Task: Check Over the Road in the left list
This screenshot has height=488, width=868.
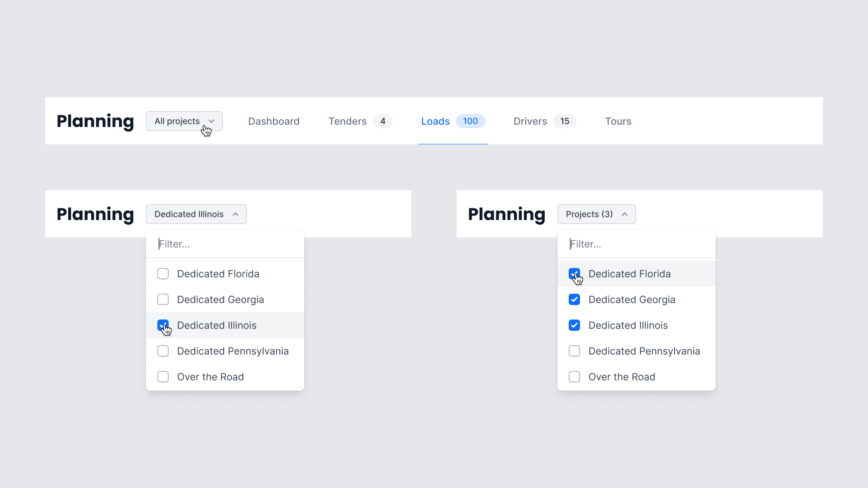Action: [163, 377]
